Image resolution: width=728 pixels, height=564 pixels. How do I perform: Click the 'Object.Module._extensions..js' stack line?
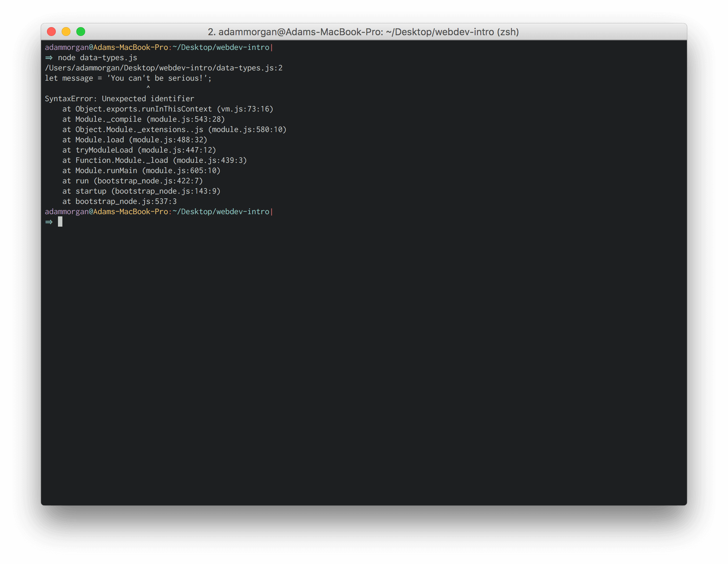174,129
